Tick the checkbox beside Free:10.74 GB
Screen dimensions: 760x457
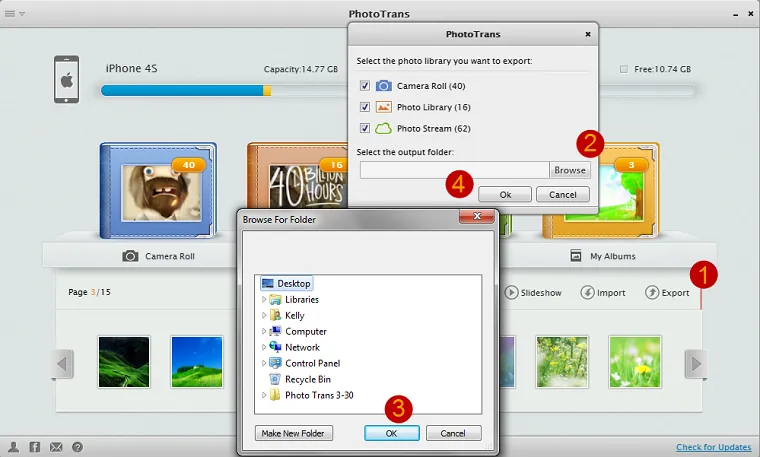[x=624, y=69]
